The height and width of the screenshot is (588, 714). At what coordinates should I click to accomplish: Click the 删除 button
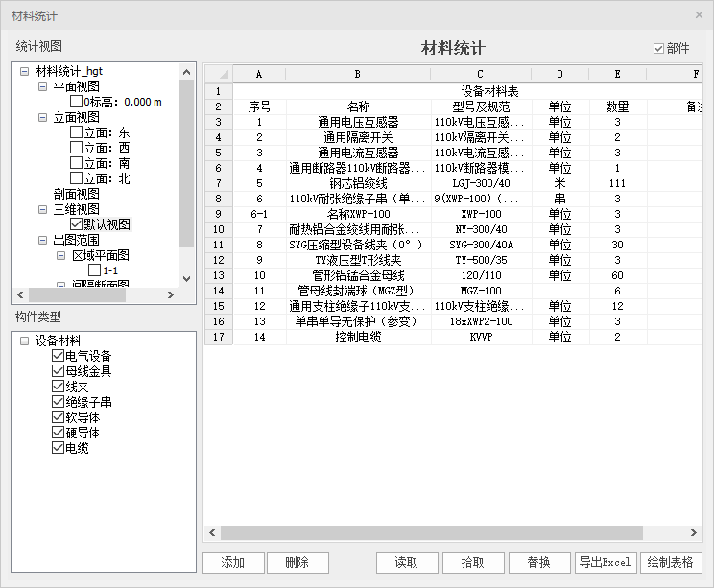[297, 562]
